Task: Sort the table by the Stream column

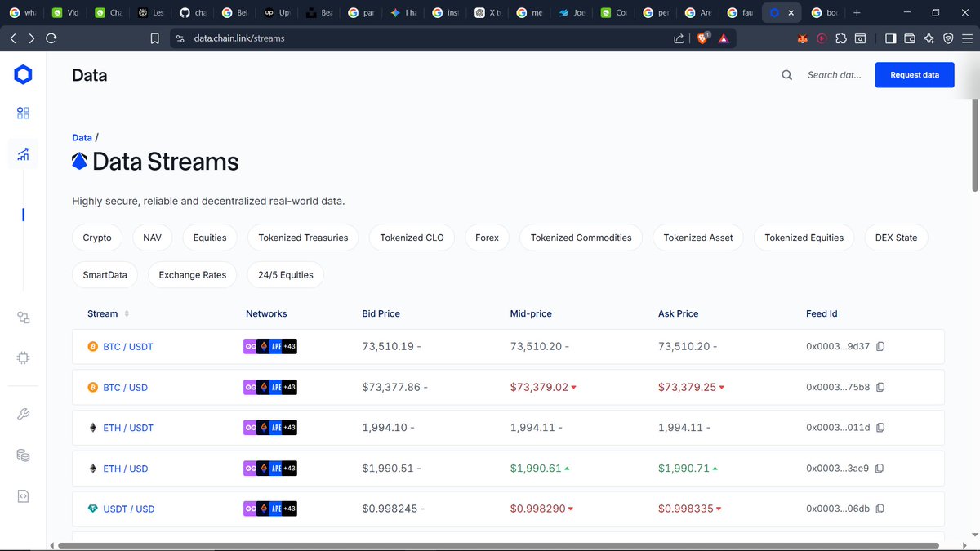Action: [127, 313]
